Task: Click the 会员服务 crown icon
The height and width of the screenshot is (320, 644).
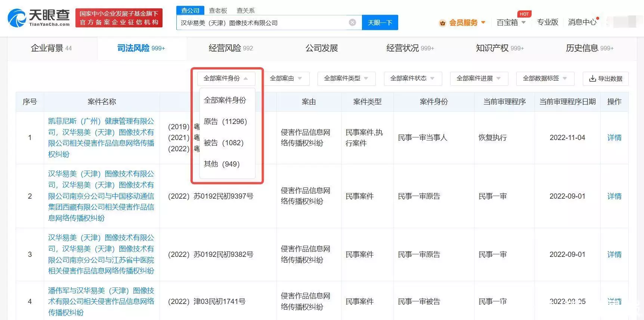Action: pos(443,23)
